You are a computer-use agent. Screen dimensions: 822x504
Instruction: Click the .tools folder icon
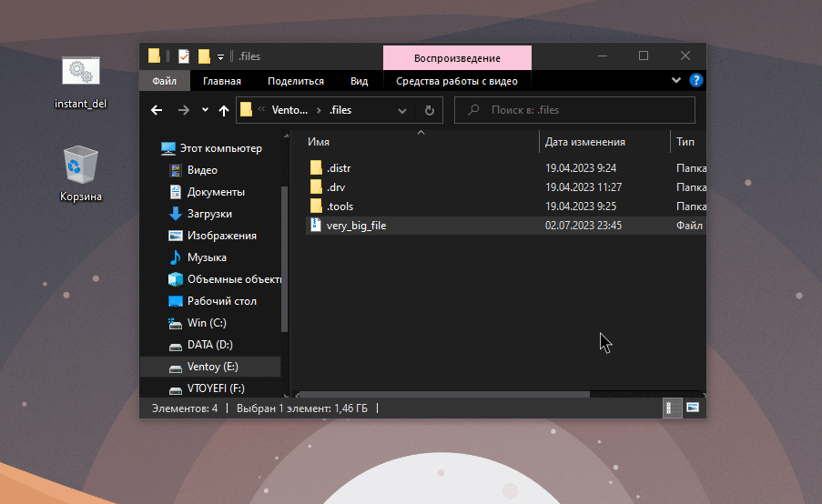(316, 206)
